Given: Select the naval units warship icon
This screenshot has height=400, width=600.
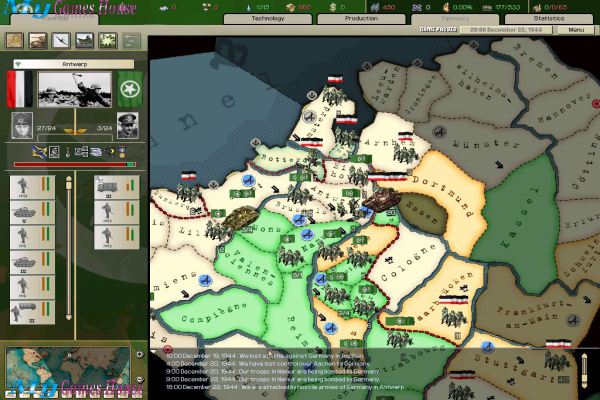Looking at the screenshot, I should click(x=85, y=41).
